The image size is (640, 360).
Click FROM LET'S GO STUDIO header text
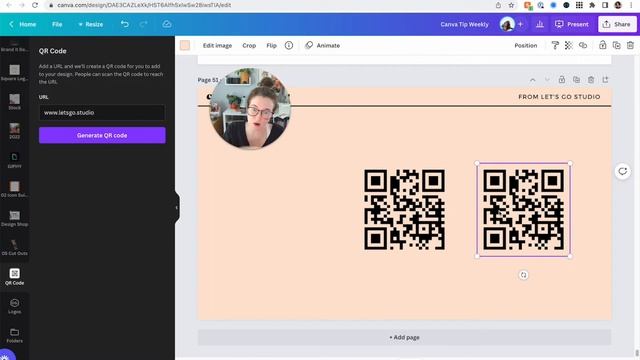(x=559, y=97)
